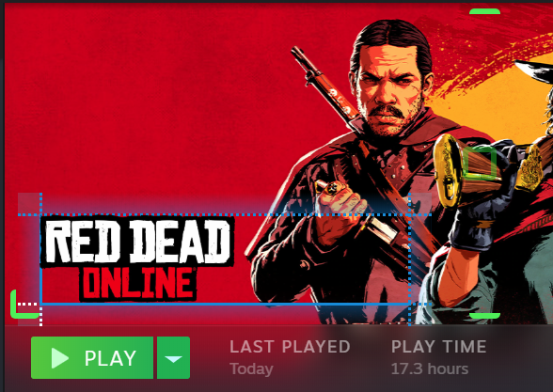Click the PLAY TIME label
Screen dimensions: 553x392
click(438, 347)
